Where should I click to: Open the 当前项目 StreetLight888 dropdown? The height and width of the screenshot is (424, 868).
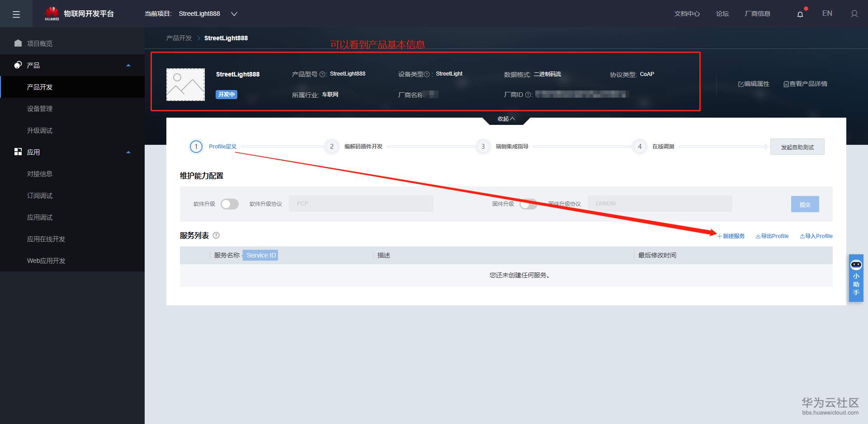[x=208, y=14]
